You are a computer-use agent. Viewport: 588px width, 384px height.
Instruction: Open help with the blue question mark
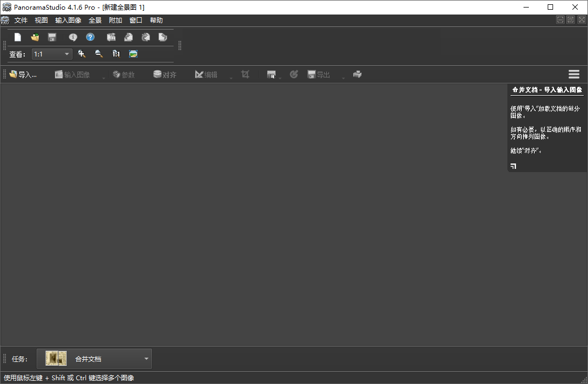(x=90, y=37)
